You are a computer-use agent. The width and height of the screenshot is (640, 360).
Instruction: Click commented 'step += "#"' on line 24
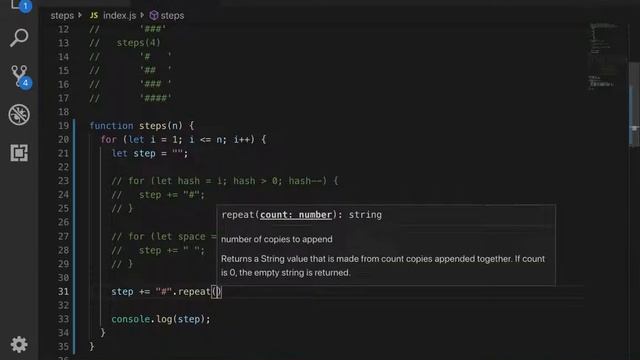pyautogui.click(x=171, y=195)
